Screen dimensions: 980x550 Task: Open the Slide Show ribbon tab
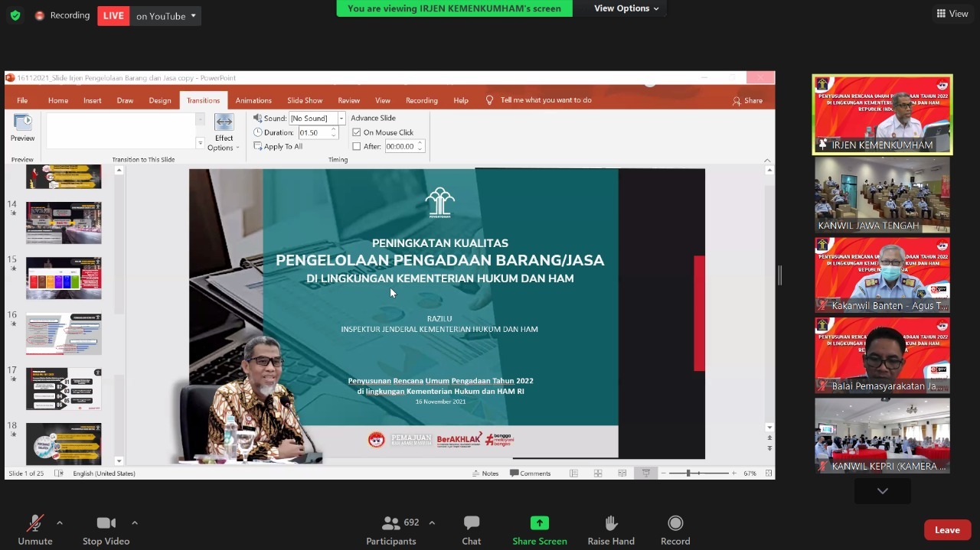[x=305, y=100]
